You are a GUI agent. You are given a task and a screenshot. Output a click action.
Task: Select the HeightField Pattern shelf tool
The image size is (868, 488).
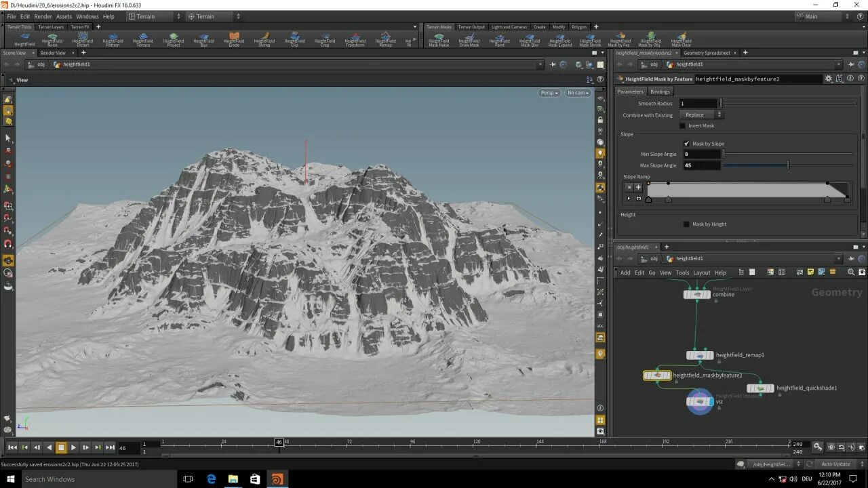tap(113, 40)
